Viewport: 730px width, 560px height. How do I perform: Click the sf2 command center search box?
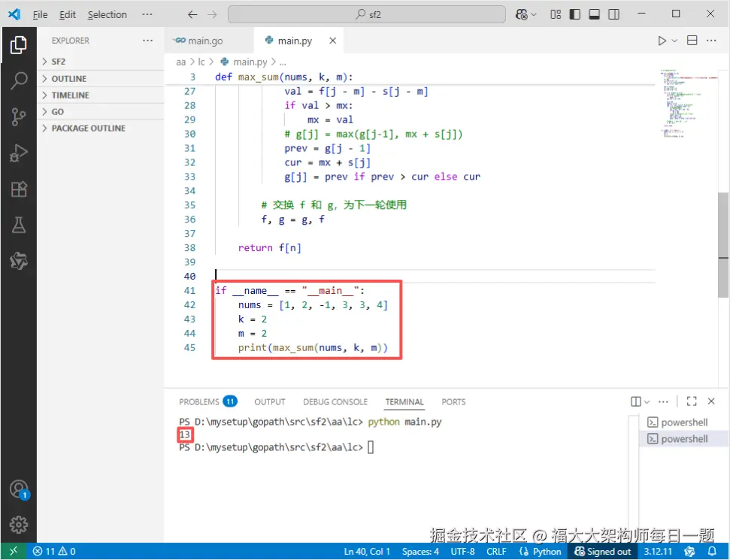(x=367, y=14)
